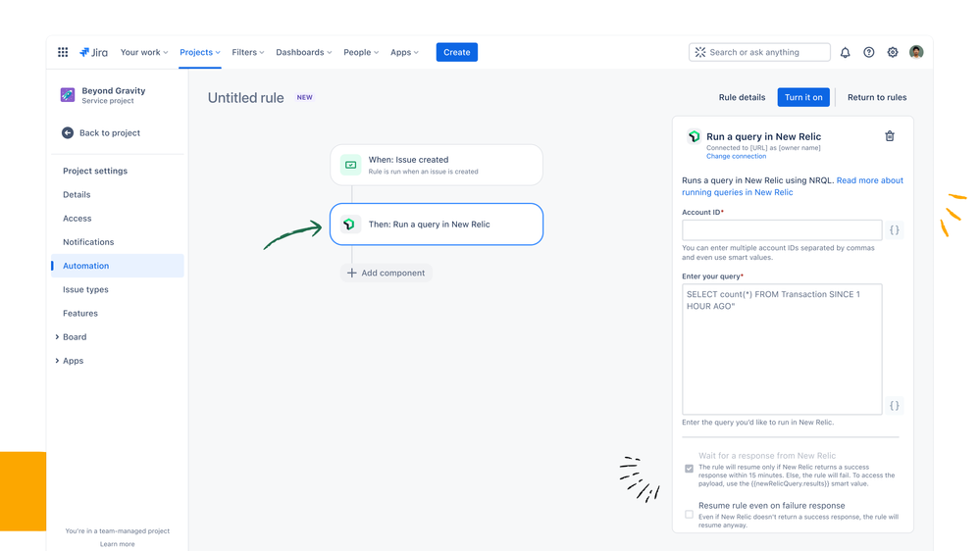Image resolution: width=980 pixels, height=551 pixels.
Task: Toggle Wait for a response from New Relic
Action: [689, 469]
